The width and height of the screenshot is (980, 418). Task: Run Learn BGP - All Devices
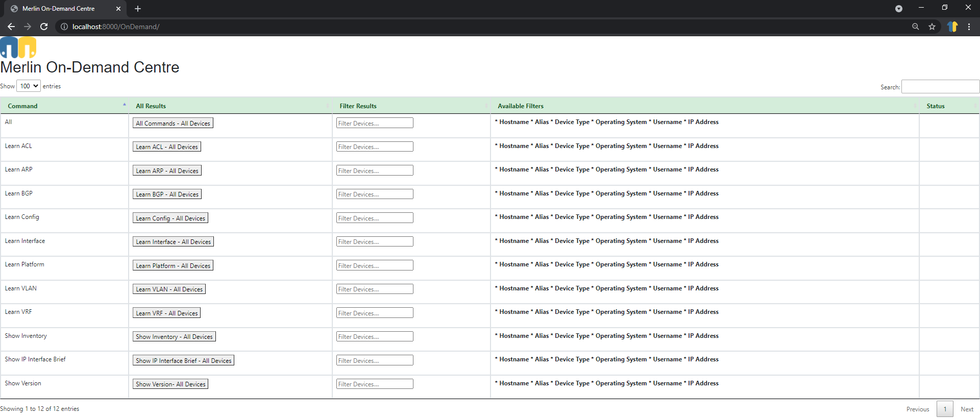coord(167,194)
